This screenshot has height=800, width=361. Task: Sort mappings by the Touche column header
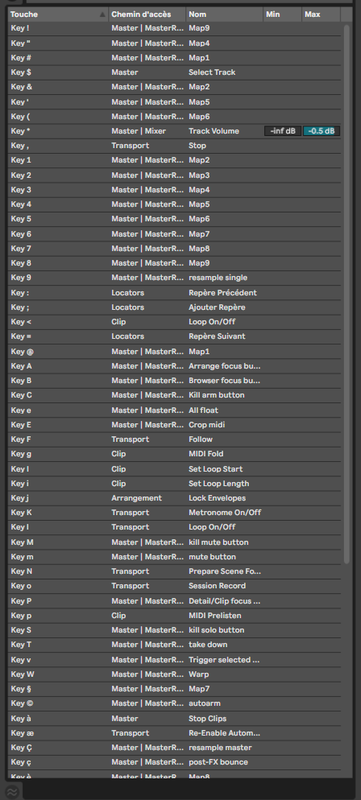click(58, 14)
